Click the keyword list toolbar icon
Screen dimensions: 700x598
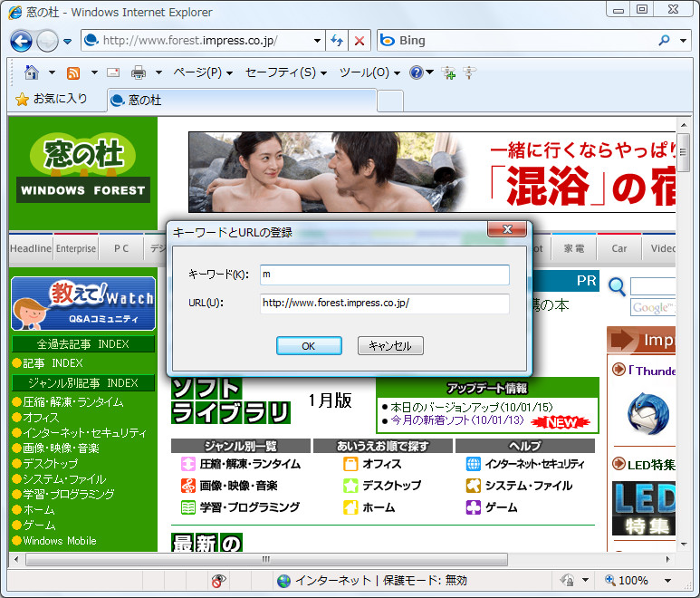469,72
